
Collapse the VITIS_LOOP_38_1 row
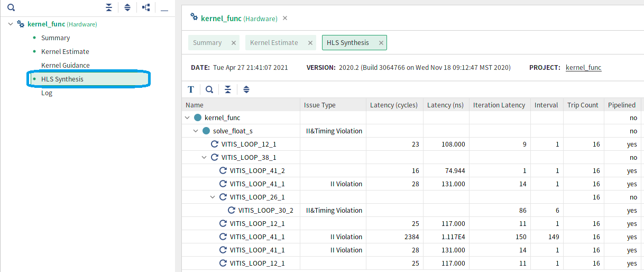coord(205,157)
